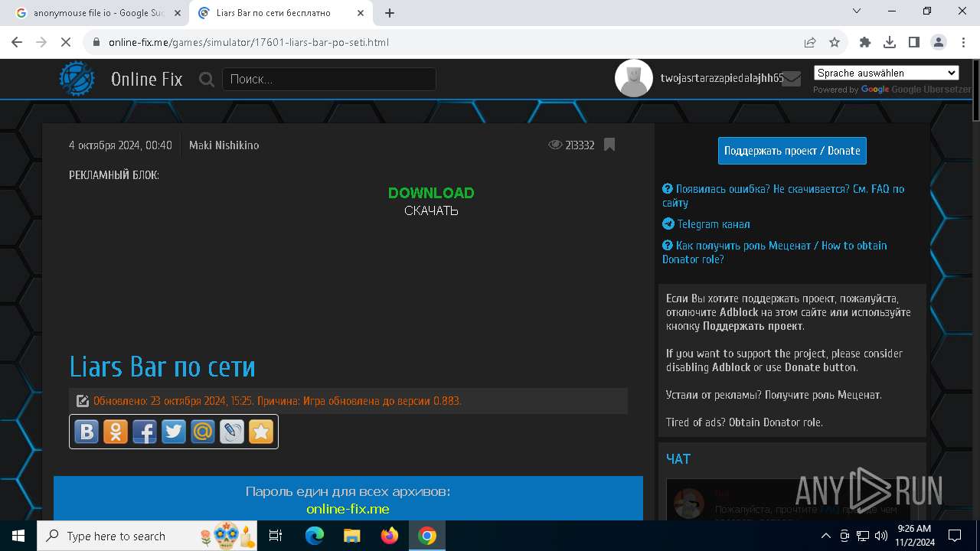This screenshot has width=980, height=551.
Task: Close the Liars Bar browser tab
Action: point(361,13)
